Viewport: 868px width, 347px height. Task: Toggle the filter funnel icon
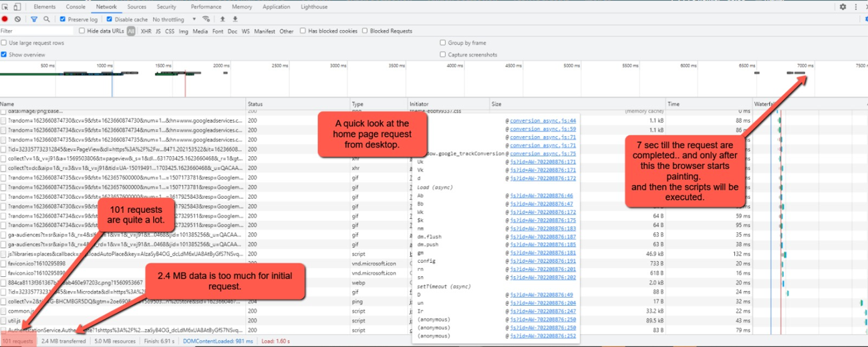(34, 19)
